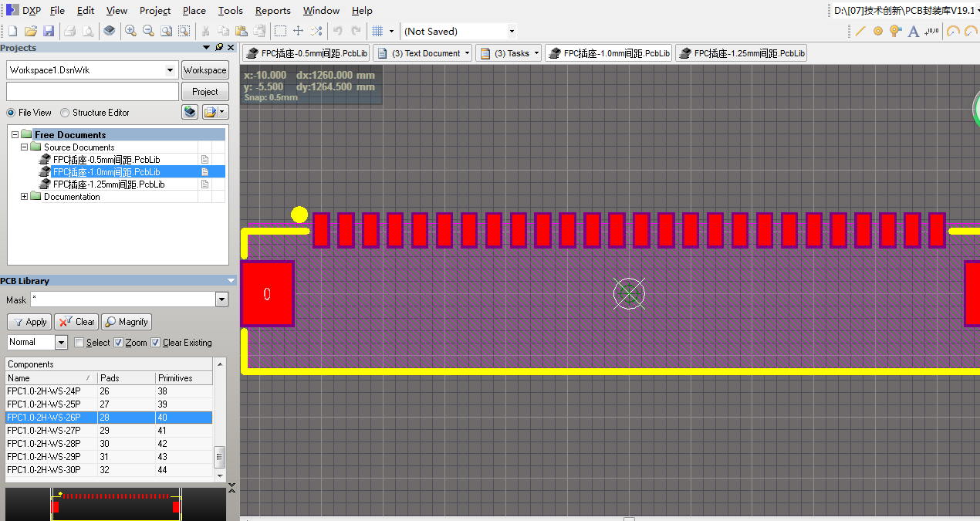Viewport: 980px width, 521px height.
Task: Open the grid options dropdown arrow
Action: 391,31
